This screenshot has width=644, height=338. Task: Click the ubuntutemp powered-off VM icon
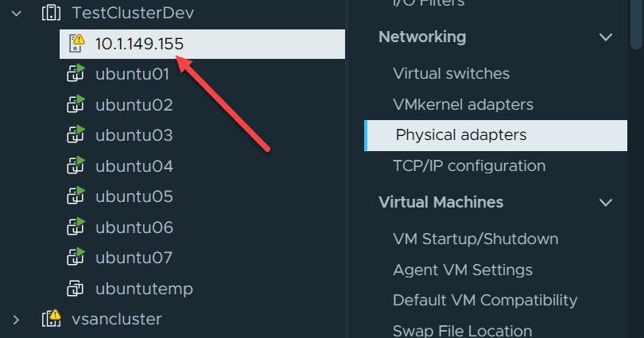point(76,289)
